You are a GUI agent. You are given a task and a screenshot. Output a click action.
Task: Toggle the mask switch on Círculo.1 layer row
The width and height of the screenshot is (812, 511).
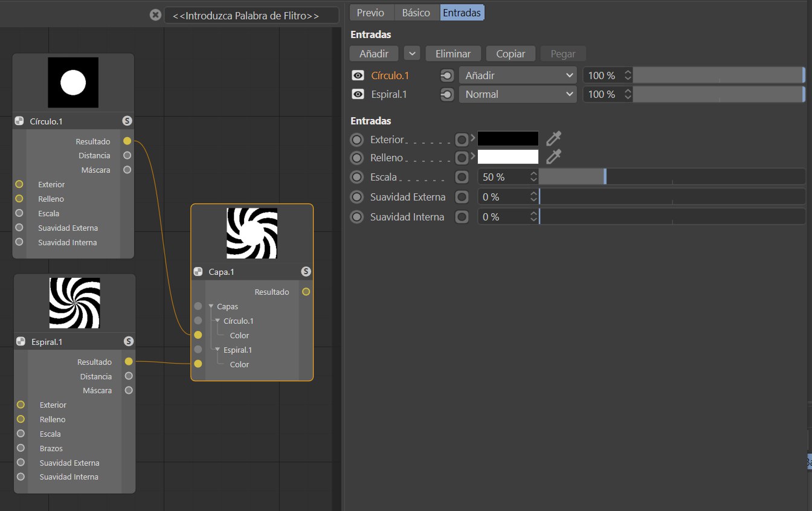coord(446,76)
